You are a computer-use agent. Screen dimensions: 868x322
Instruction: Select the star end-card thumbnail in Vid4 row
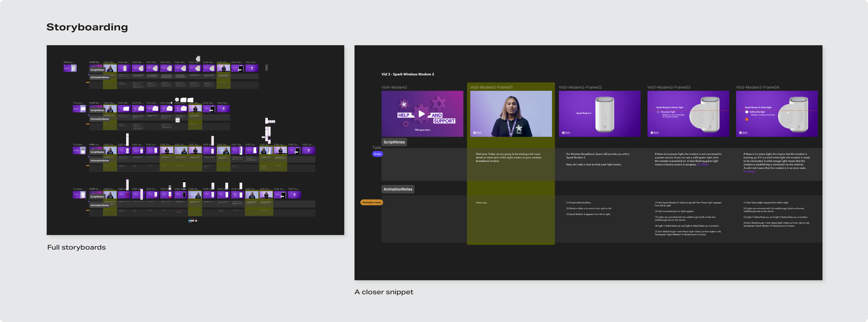pos(223,109)
